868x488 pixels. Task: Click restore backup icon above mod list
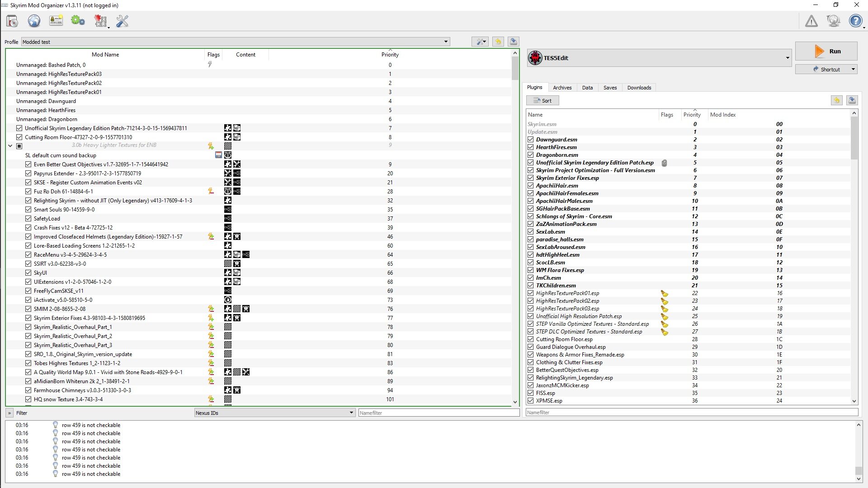(x=498, y=42)
